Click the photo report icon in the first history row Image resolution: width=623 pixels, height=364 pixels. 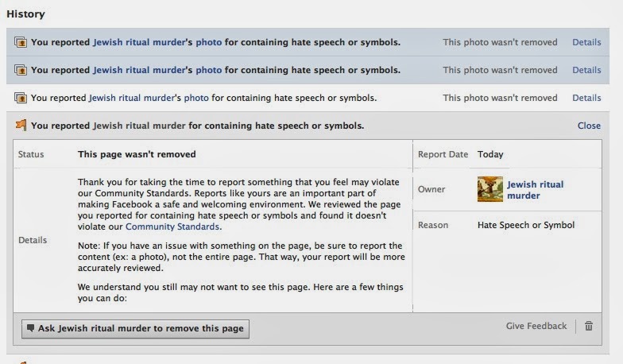click(21, 42)
